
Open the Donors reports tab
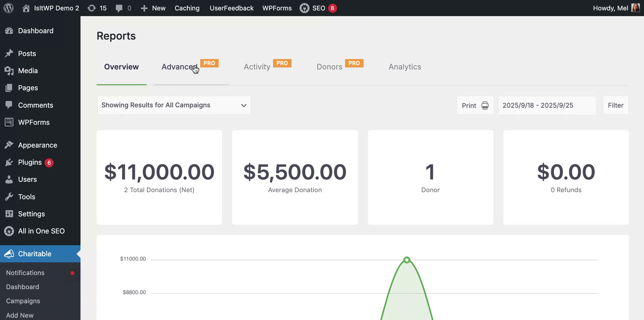pos(329,67)
